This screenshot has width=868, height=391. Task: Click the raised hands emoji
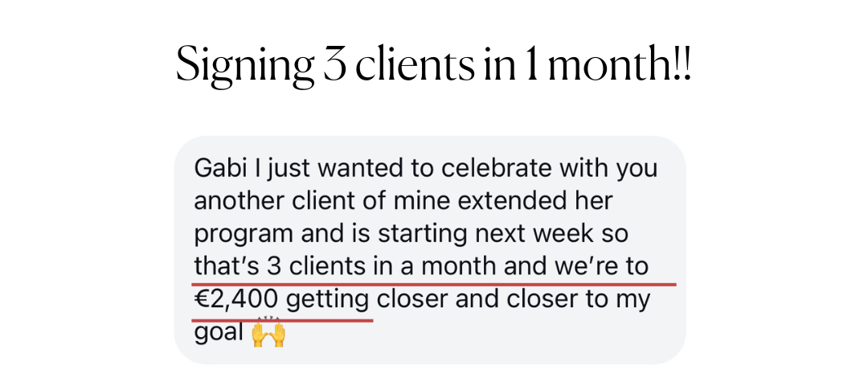pyautogui.click(x=268, y=334)
